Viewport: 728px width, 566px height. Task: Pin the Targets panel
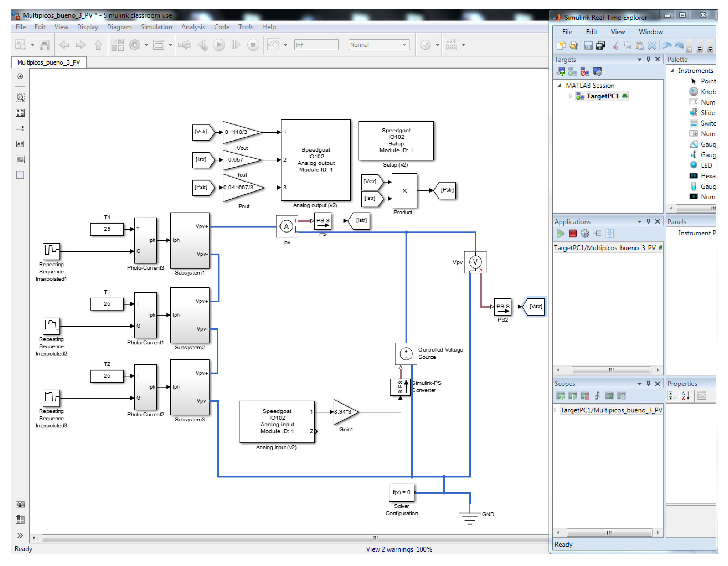(x=648, y=59)
